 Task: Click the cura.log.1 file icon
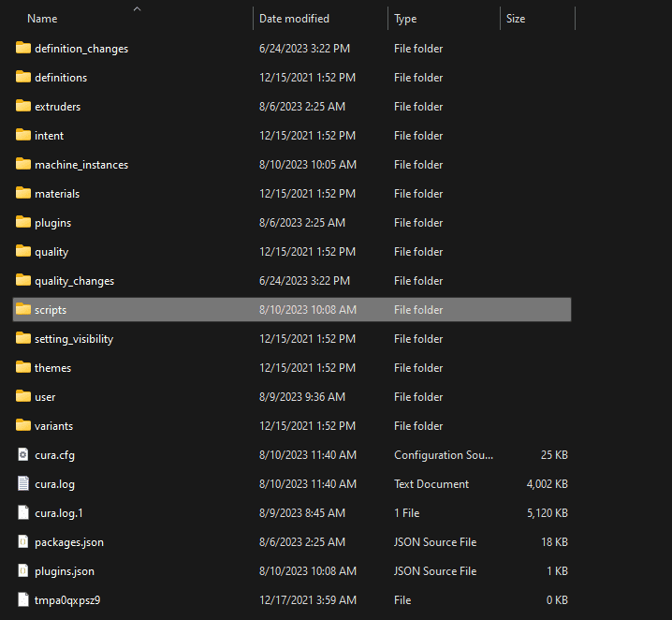[x=23, y=512]
